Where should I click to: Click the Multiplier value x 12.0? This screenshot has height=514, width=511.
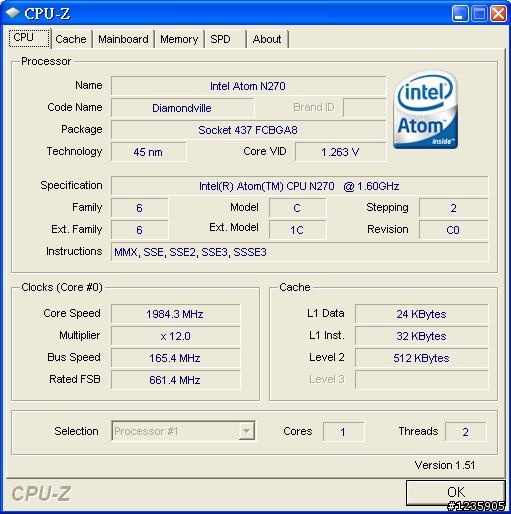click(175, 336)
